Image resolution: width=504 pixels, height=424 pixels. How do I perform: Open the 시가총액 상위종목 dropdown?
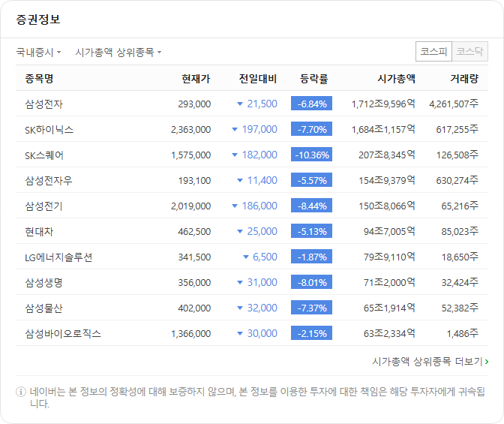(x=118, y=52)
